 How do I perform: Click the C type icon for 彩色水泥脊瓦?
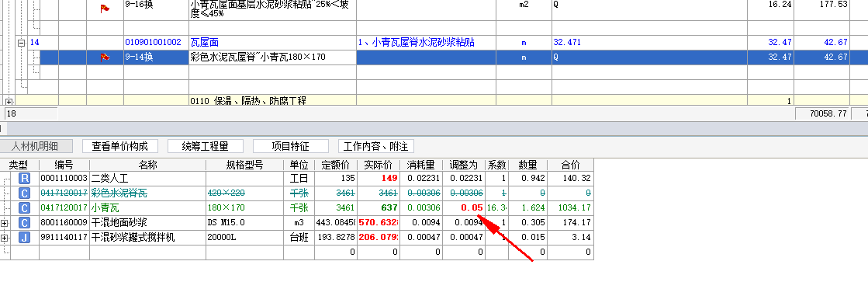click(x=24, y=193)
